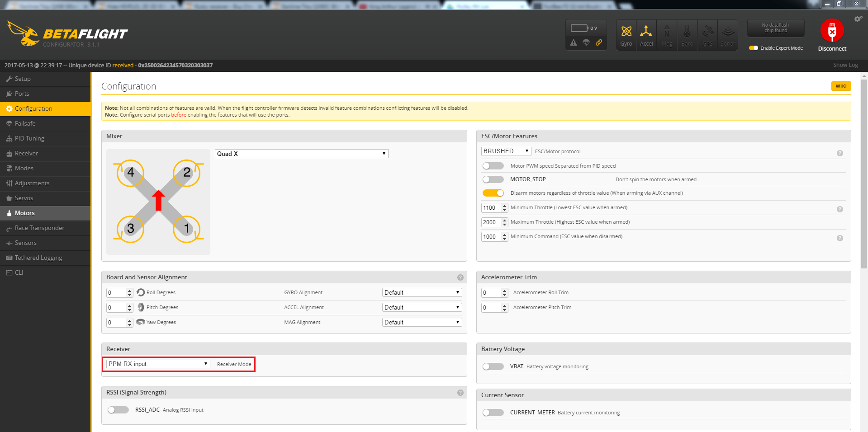Open the configurator options gear icon

pos(858,19)
